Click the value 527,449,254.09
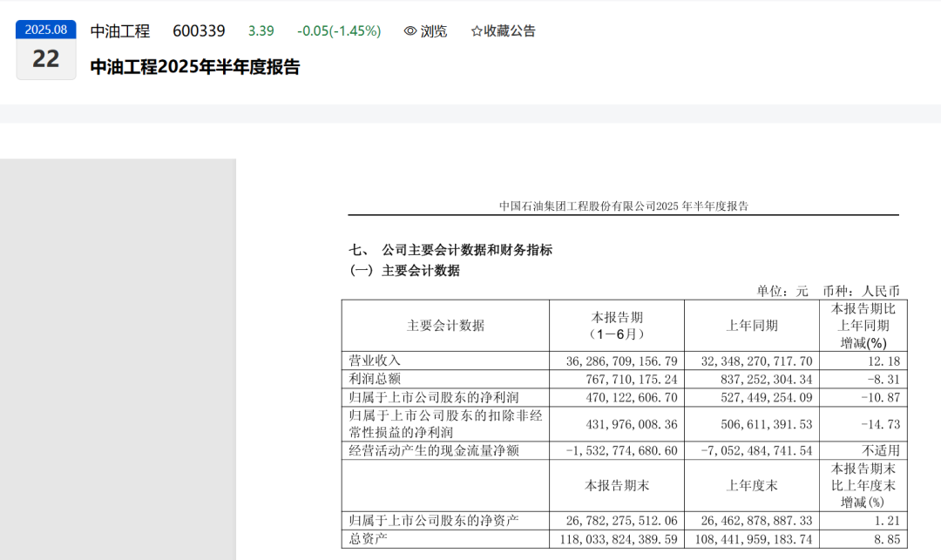 pyautogui.click(x=767, y=397)
